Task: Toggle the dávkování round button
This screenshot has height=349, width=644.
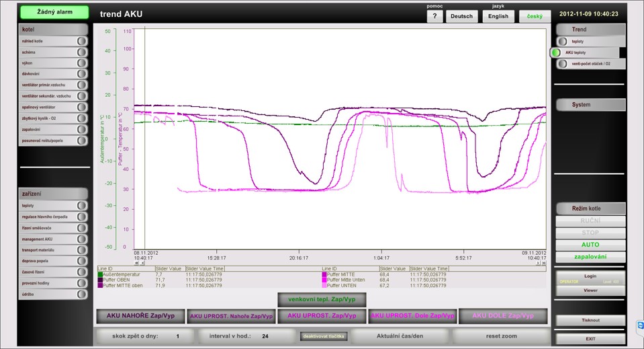Action: coord(82,73)
